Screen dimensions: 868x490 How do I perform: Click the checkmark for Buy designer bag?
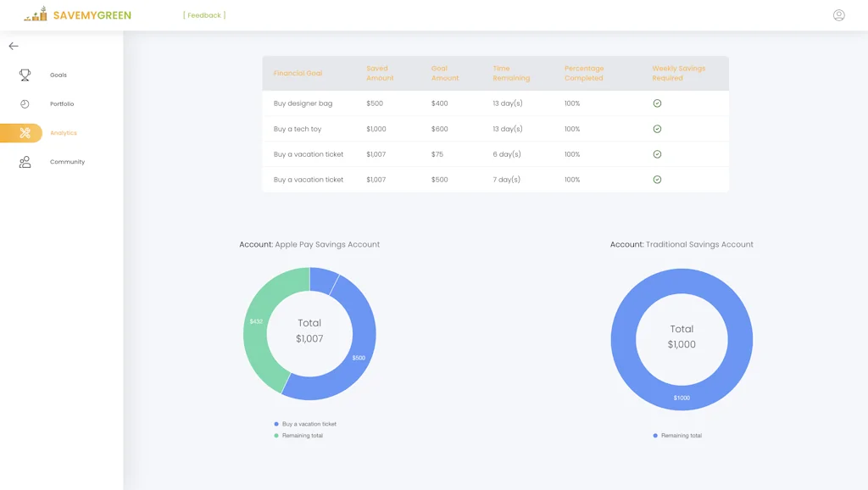tap(657, 103)
